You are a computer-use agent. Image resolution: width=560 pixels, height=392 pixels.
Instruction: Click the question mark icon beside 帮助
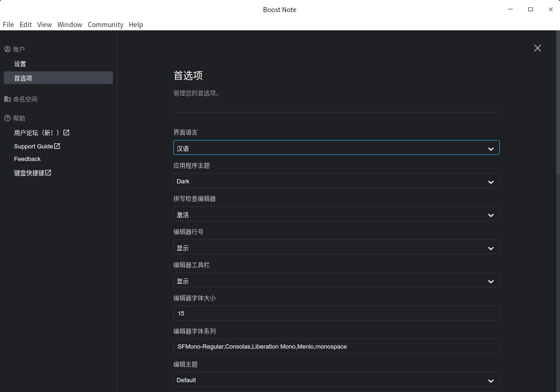pos(7,118)
